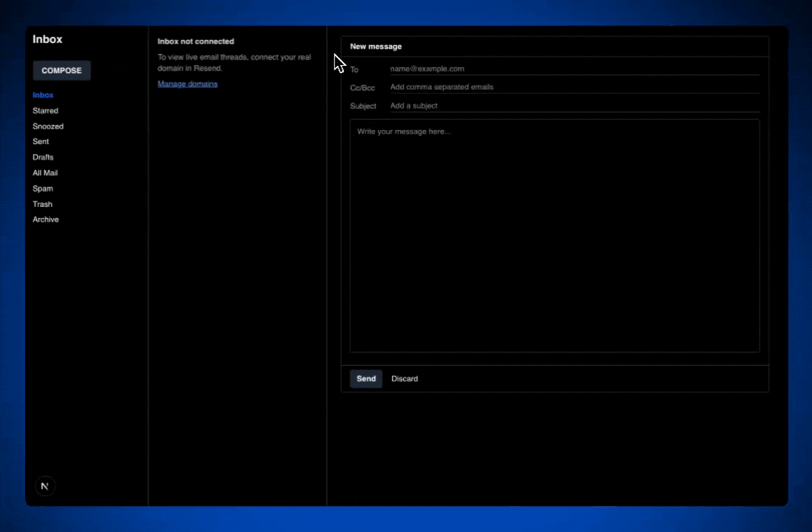Open the Drafts folder
The height and width of the screenshot is (532, 812).
(x=43, y=157)
